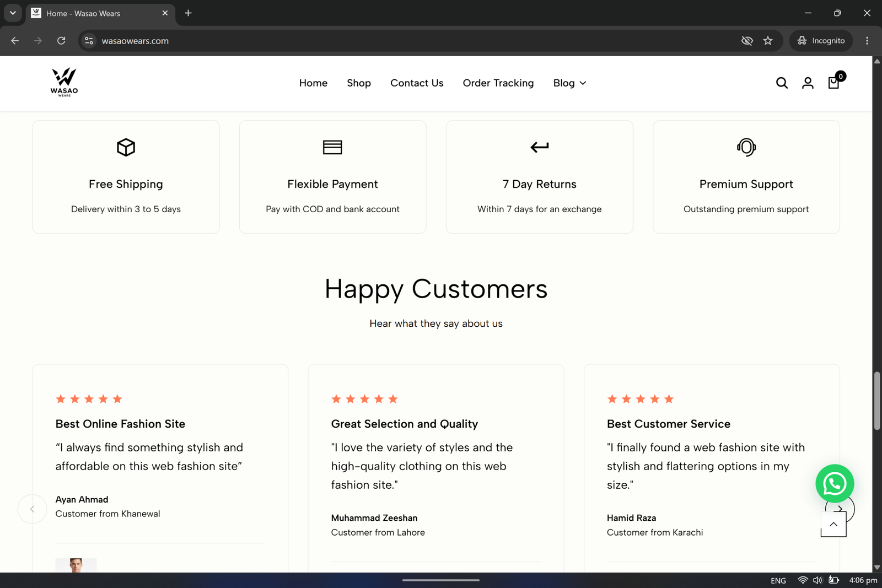Viewport: 882px width, 588px height.
Task: Open WhatsApp chat floating button
Action: click(835, 483)
